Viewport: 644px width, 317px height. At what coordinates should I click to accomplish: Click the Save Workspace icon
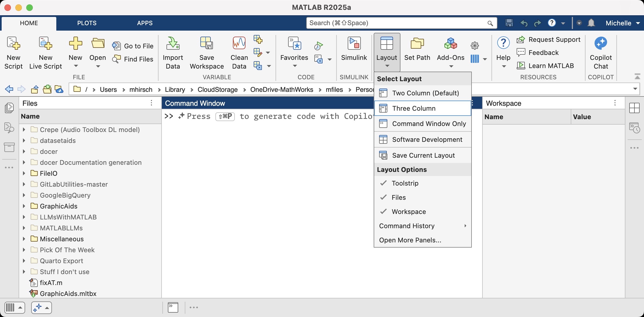coord(207,44)
